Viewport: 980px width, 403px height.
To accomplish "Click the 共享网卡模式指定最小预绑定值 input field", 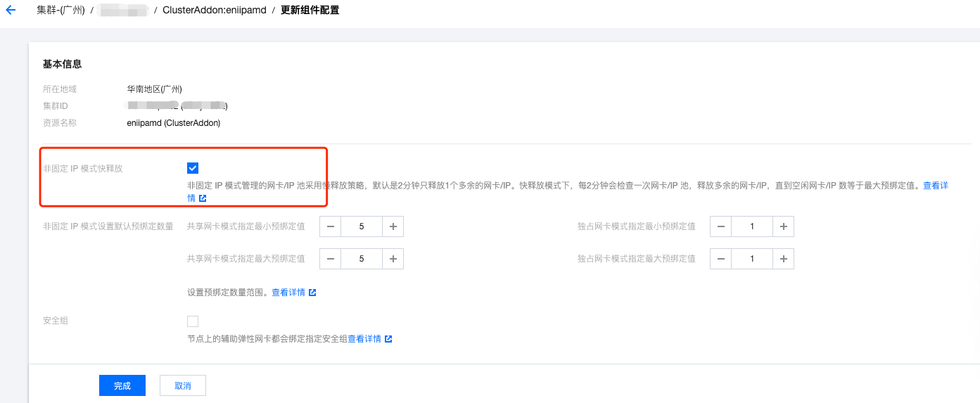I will [362, 226].
